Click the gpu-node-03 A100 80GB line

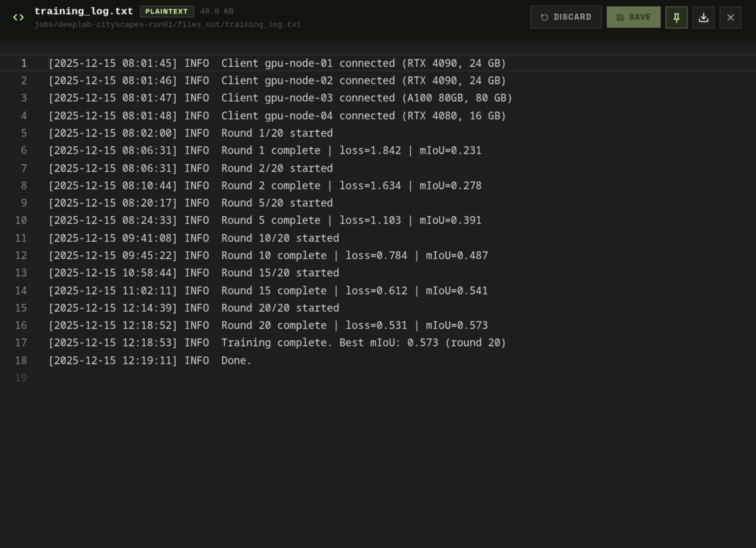tap(280, 98)
